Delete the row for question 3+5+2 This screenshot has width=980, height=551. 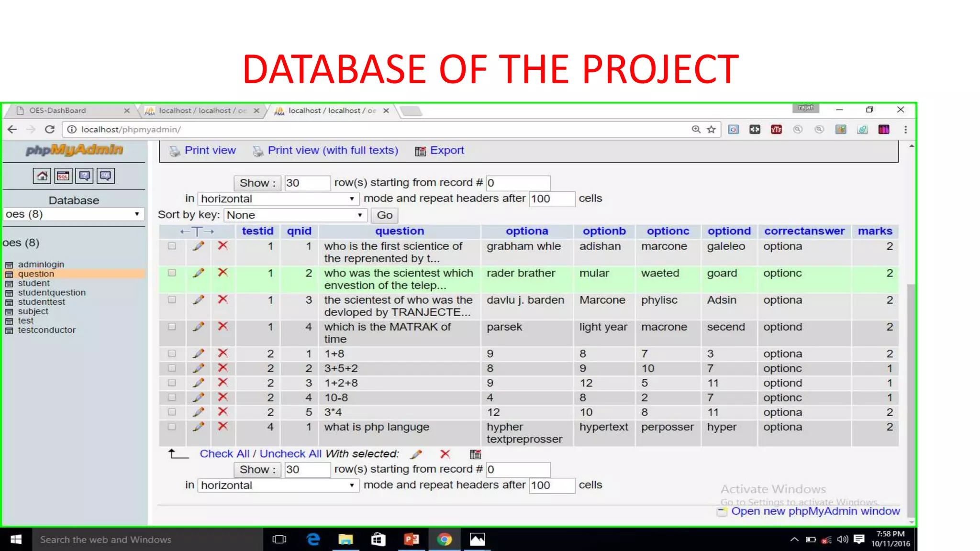click(223, 368)
